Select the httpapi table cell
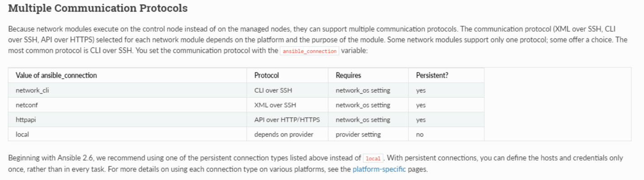 (x=128, y=120)
